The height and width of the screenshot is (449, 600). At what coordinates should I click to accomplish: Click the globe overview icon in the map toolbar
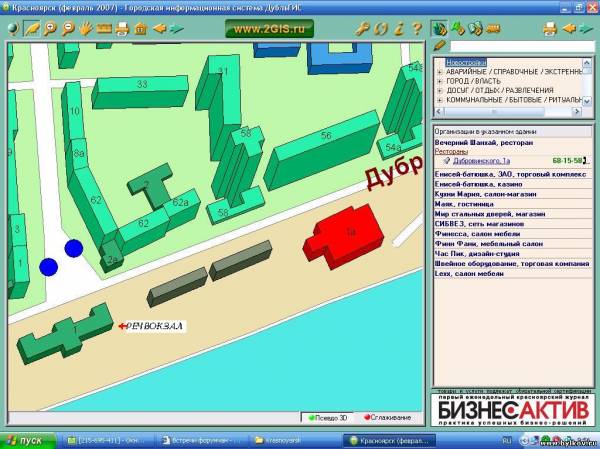[x=13, y=29]
